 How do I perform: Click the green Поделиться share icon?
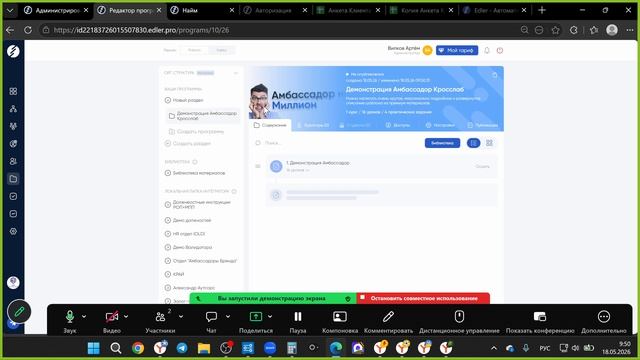tap(256, 317)
